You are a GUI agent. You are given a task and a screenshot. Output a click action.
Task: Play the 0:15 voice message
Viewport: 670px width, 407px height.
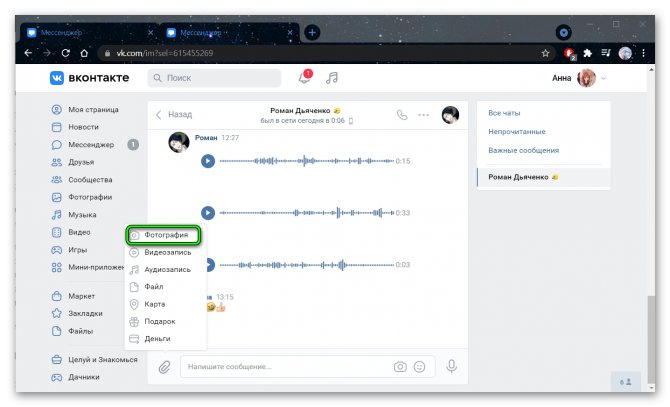pyautogui.click(x=208, y=161)
